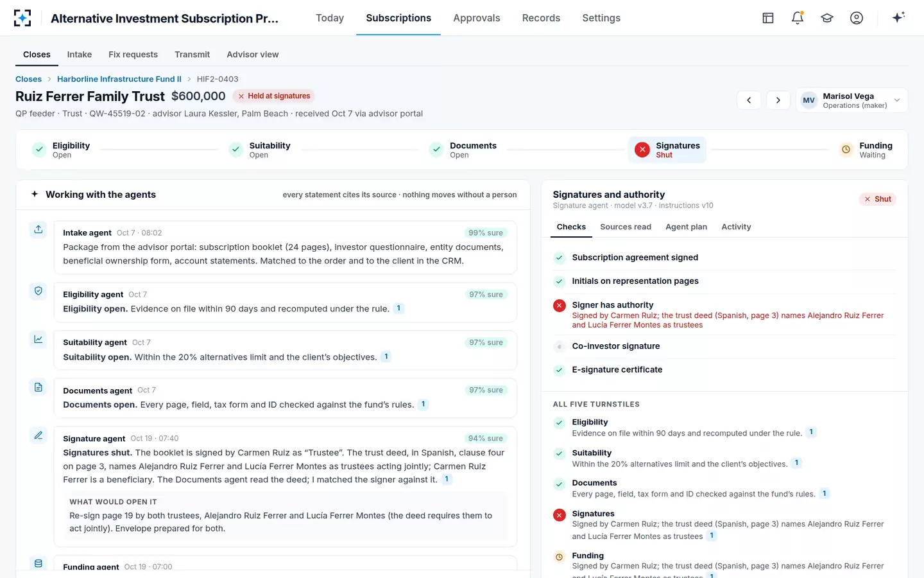
Task: Open the Settings tab
Action: (601, 18)
